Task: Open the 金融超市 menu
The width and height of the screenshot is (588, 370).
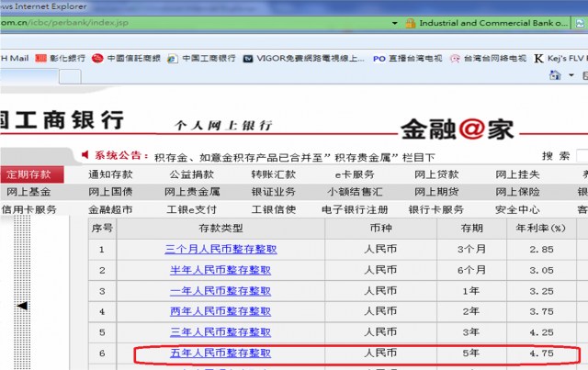Action: click(x=110, y=209)
